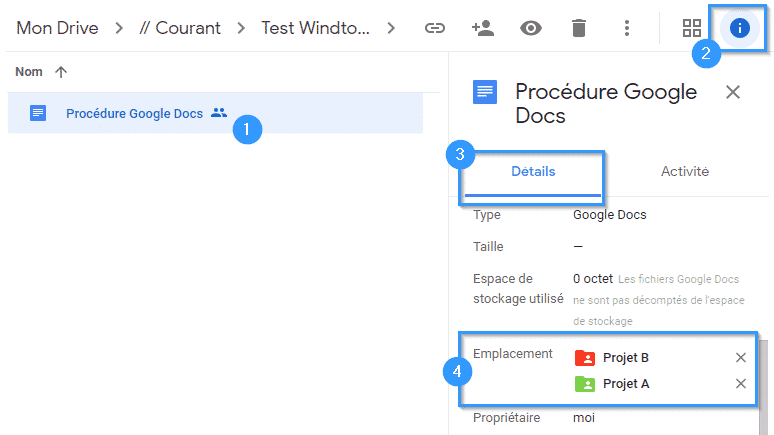Close the details side panel

733,92
